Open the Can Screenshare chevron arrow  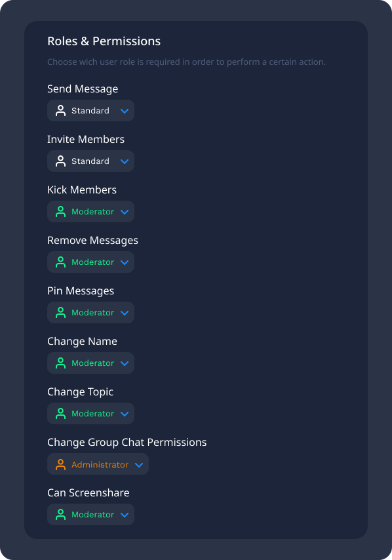[125, 515]
